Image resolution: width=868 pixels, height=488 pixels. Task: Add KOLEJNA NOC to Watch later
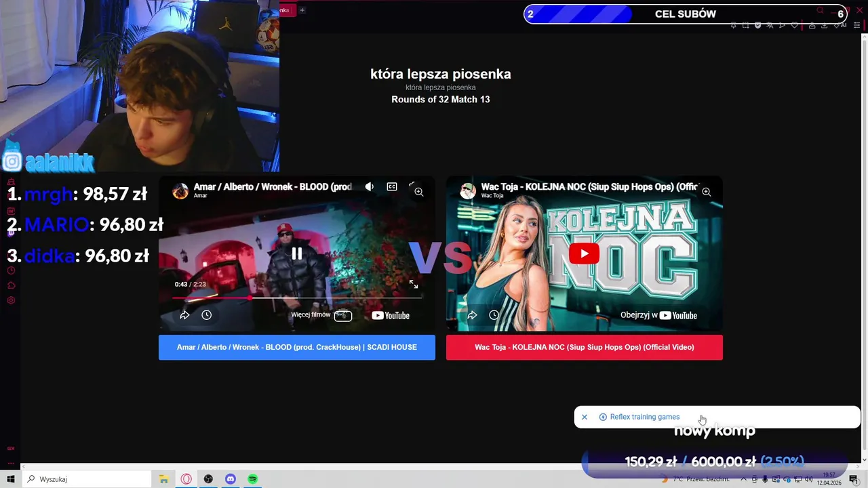pos(494,315)
